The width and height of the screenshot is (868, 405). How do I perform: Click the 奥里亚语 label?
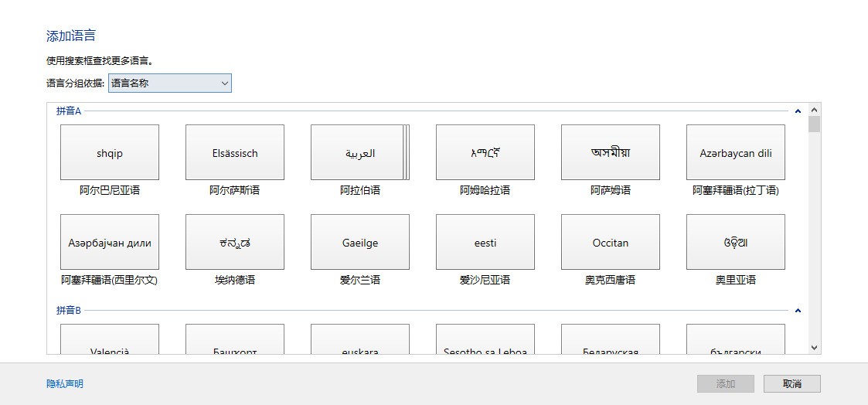(x=736, y=280)
